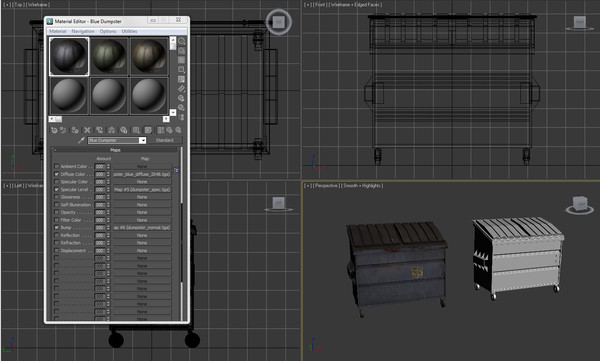Click Reset Map/Mtl to Default X icon
The image size is (600, 361).
coord(87,130)
